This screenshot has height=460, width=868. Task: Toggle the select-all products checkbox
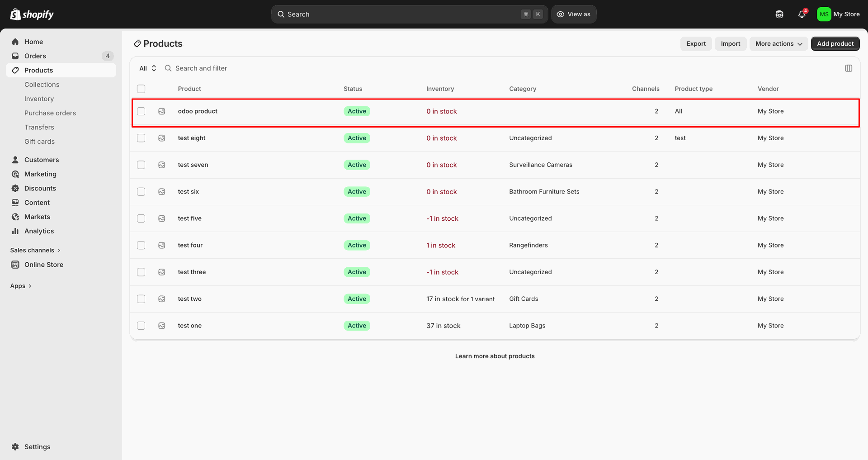pos(141,89)
